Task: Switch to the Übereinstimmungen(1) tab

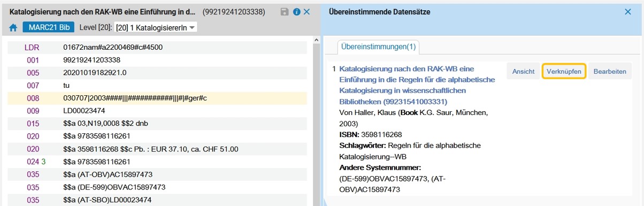Action: (378, 47)
